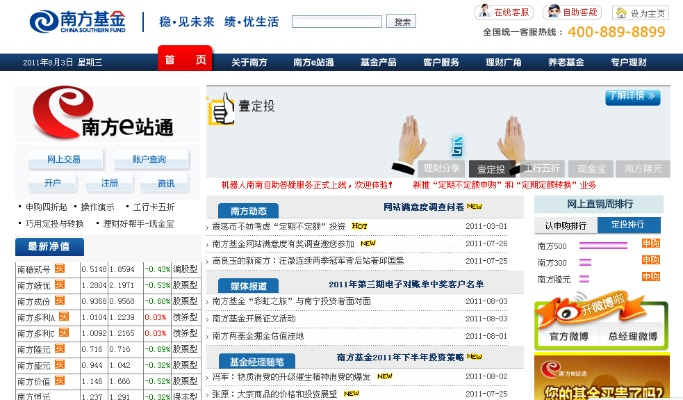Viewport: 683px width, 400px height.
Task: Click into the search text field
Action: coord(336,21)
